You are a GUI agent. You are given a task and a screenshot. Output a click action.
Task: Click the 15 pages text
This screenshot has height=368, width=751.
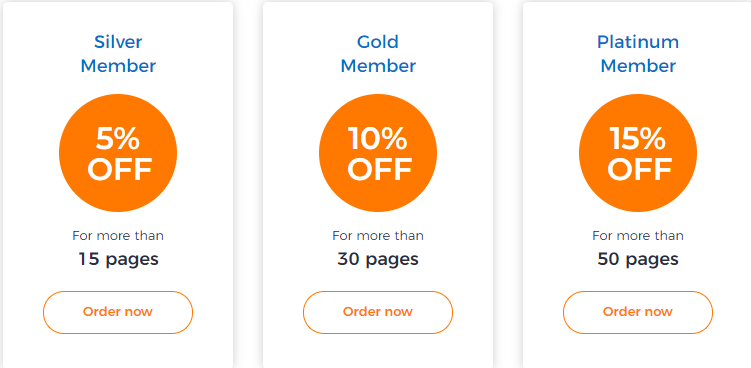(x=118, y=259)
